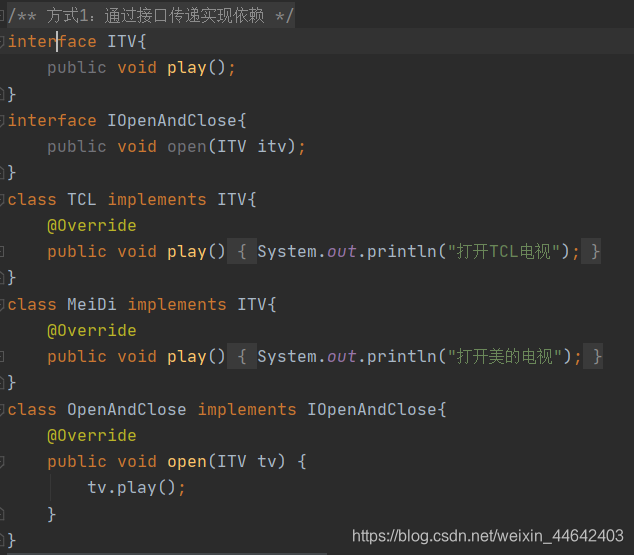Image resolution: width=634 pixels, height=555 pixels.
Task: Click "System" on the TCL println line
Action: click(287, 251)
